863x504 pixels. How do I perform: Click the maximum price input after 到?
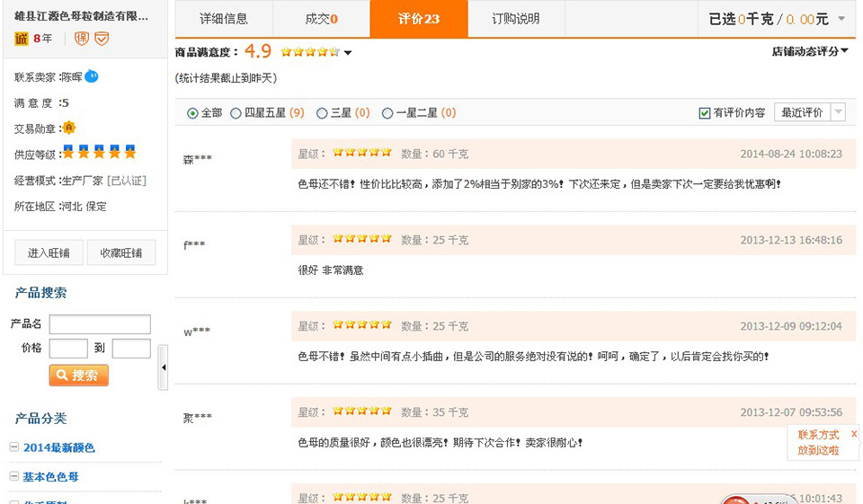(131, 349)
